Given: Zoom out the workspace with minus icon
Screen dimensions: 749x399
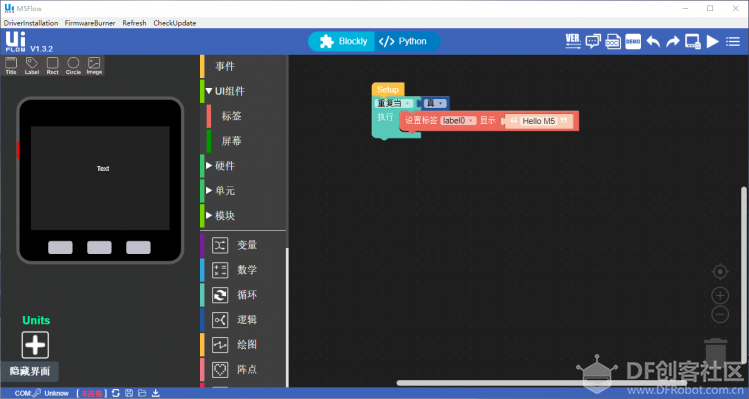Looking at the screenshot, I should [x=720, y=314].
